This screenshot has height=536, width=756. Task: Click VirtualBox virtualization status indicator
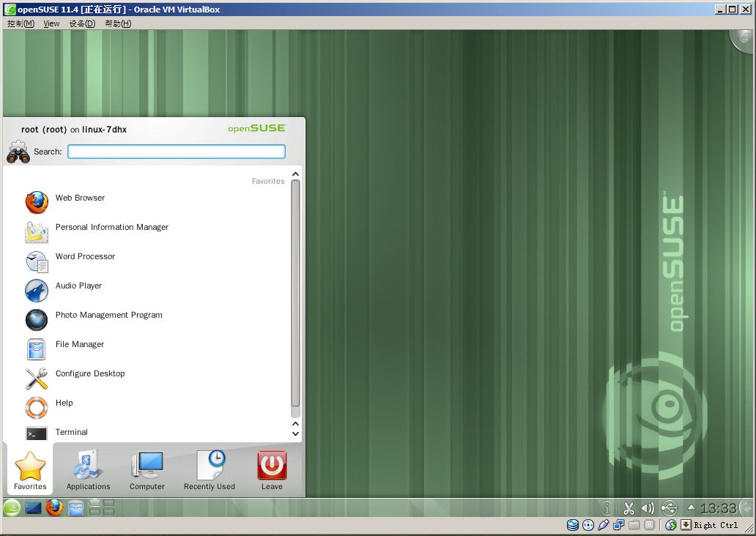click(x=650, y=525)
